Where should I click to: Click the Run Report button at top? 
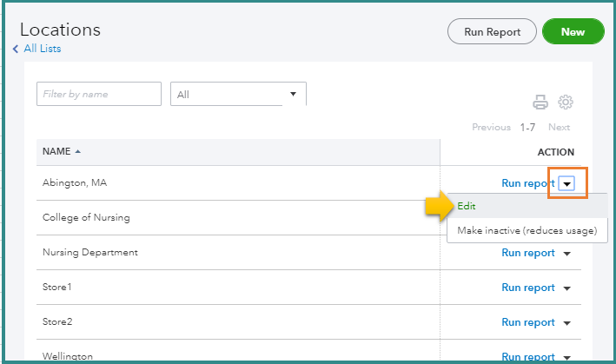[492, 32]
